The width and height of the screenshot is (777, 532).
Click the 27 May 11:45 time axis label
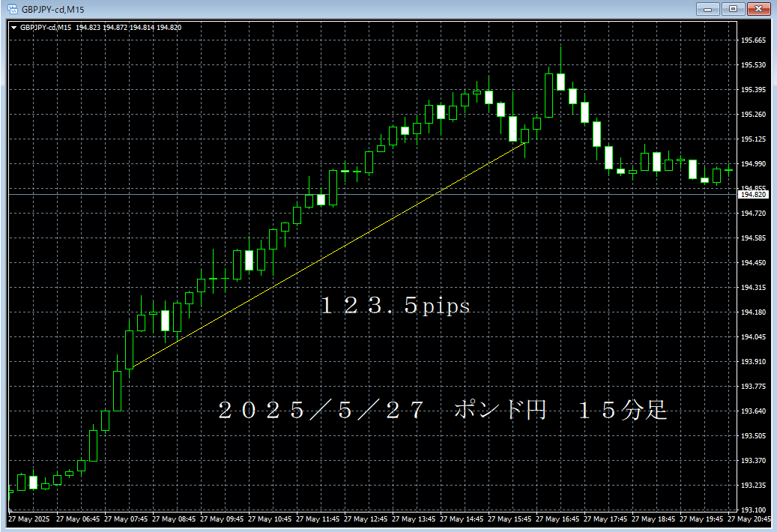320,519
